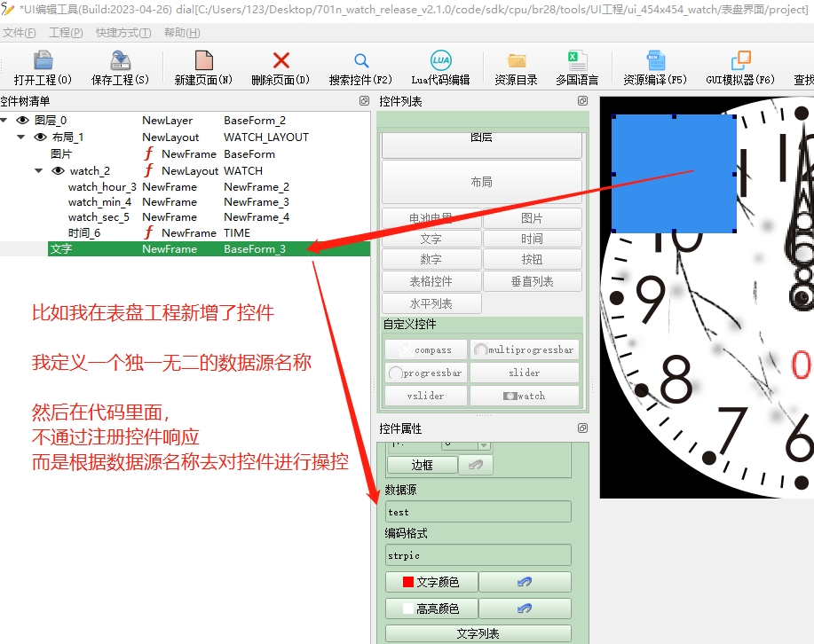814x644 pixels.
Task: Click the 文字列表 button
Action: coord(478,633)
